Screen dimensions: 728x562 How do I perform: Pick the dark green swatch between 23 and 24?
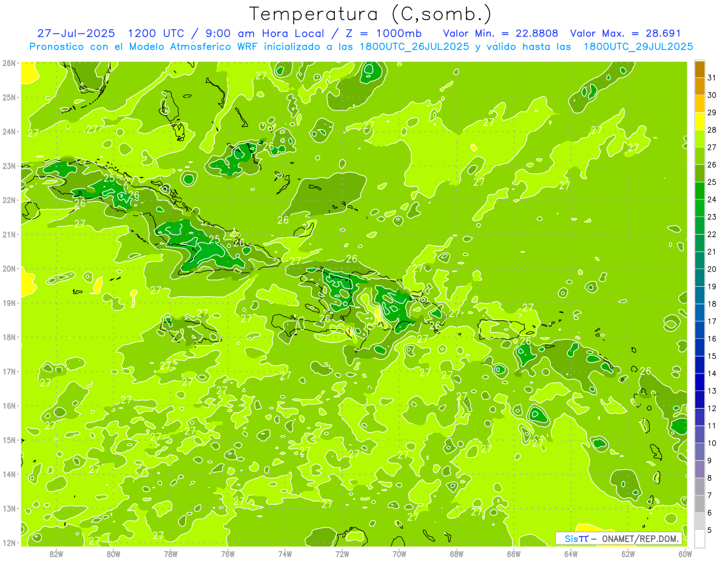pyautogui.click(x=700, y=208)
